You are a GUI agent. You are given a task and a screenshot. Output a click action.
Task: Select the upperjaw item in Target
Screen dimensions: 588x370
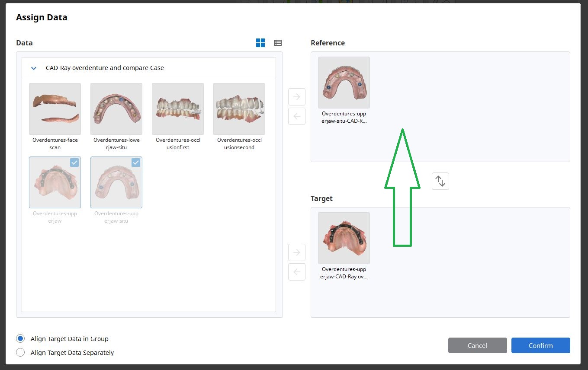344,238
